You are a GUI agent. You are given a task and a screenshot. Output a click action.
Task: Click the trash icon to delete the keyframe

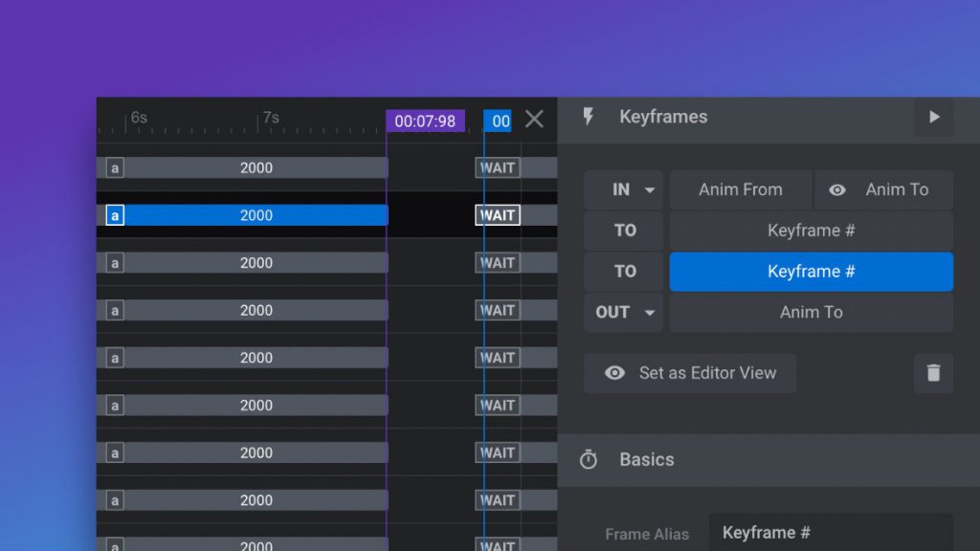point(933,373)
